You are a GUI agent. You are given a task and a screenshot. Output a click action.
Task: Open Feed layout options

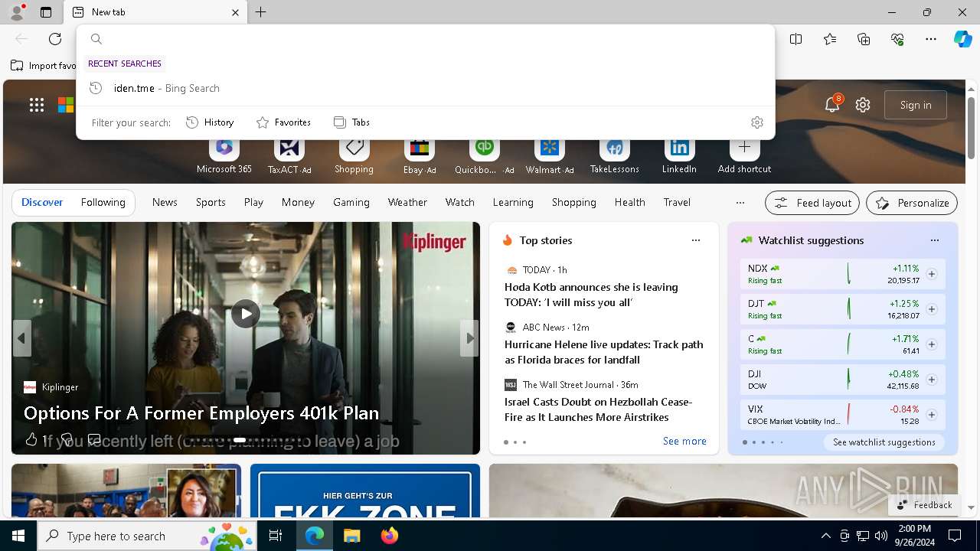812,203
